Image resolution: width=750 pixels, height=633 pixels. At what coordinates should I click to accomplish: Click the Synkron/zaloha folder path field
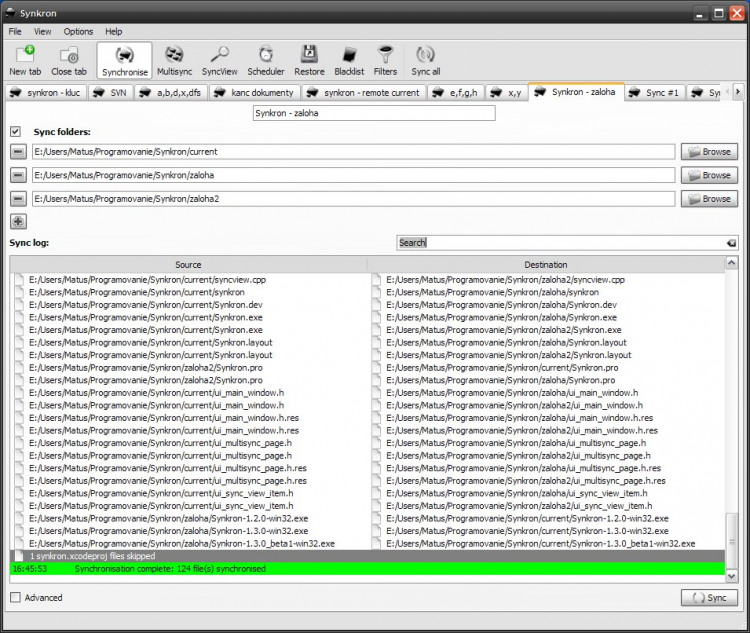[x=353, y=176]
